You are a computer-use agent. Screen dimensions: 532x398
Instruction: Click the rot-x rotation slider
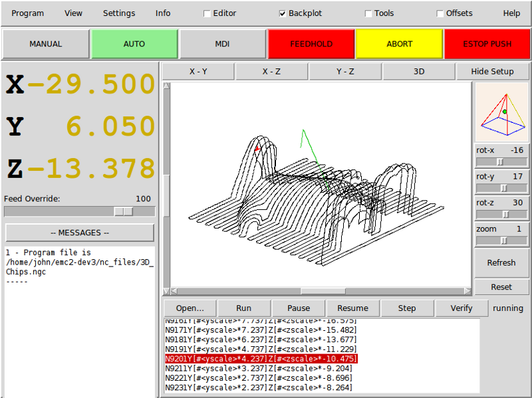[x=501, y=161]
